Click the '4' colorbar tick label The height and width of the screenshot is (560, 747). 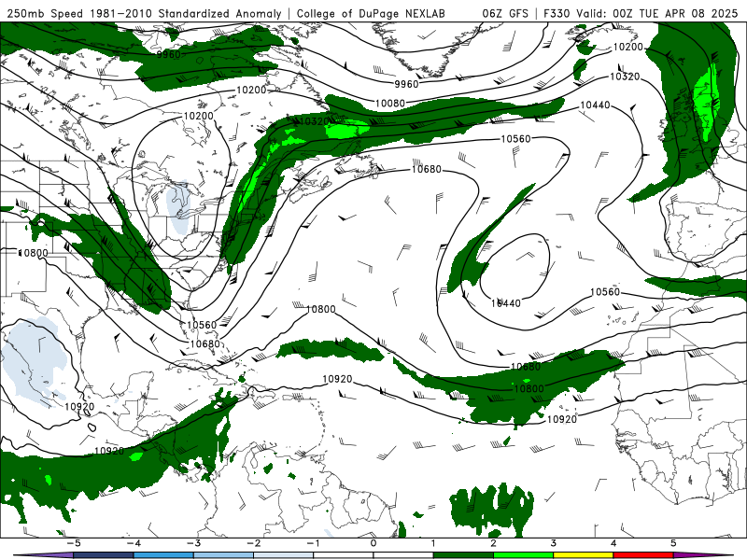click(613, 543)
